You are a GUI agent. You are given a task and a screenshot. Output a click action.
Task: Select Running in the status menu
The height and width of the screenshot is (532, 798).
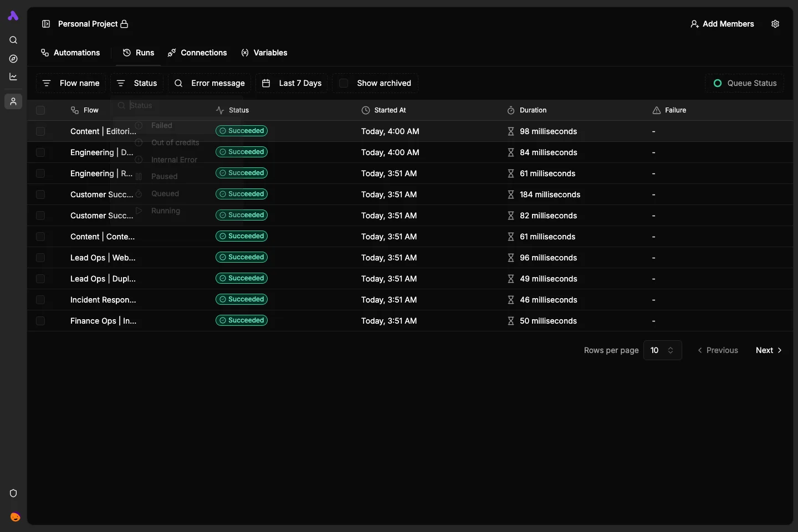click(x=176, y=211)
